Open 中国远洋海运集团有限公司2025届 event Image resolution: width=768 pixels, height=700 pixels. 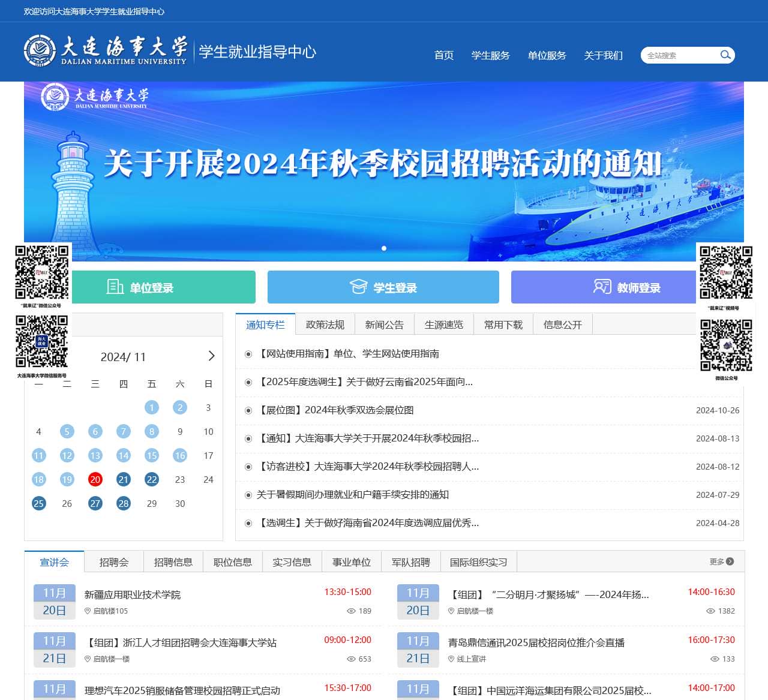550,690
